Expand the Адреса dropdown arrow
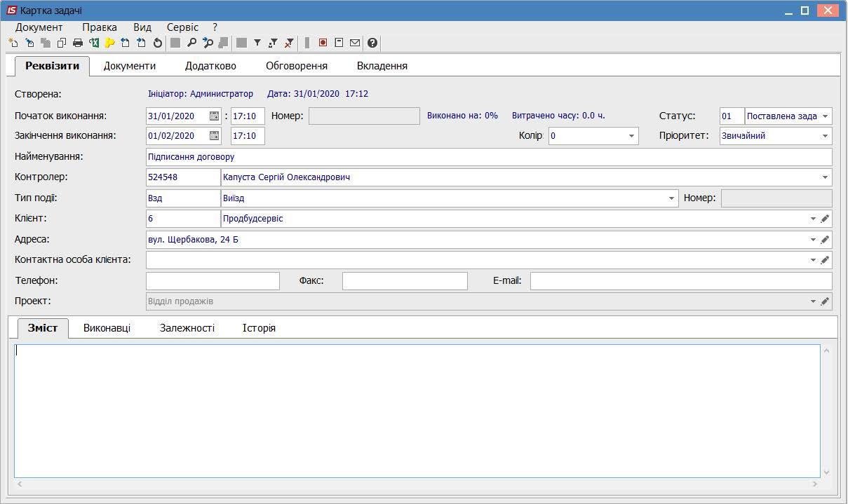848x504 pixels. 813,240
